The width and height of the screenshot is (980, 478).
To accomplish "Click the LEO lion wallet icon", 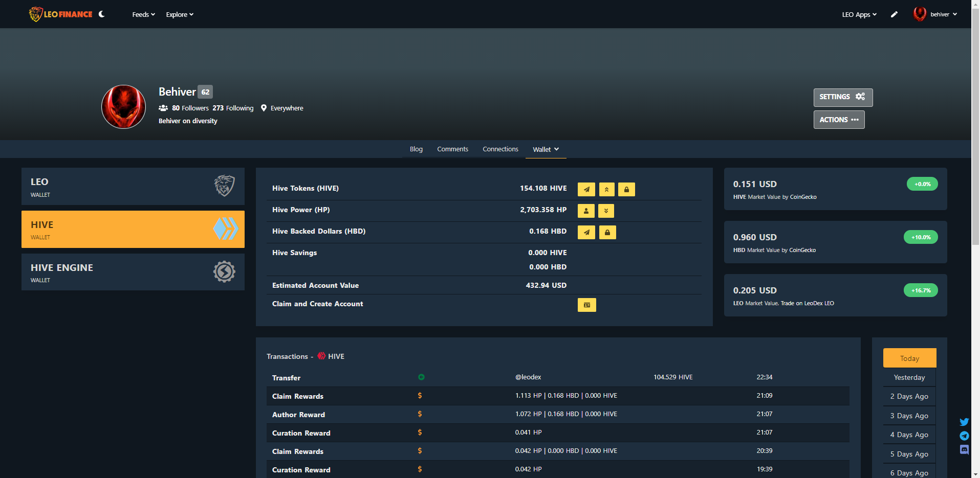I will (224, 186).
